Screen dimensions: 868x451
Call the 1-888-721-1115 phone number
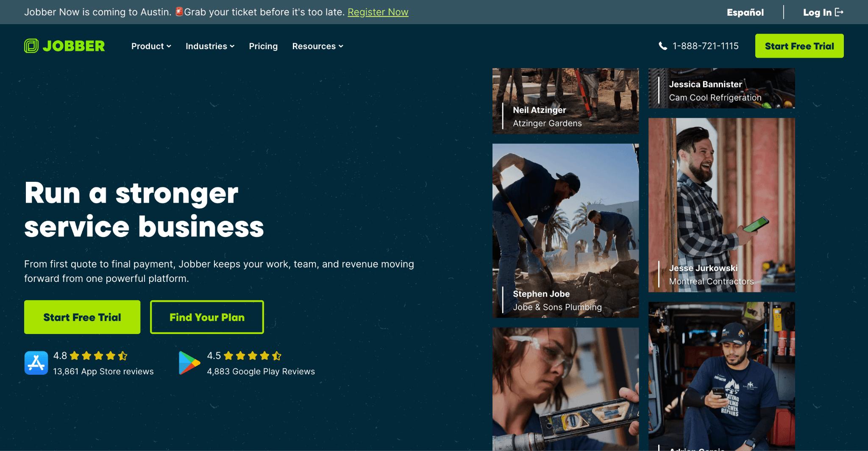(705, 46)
